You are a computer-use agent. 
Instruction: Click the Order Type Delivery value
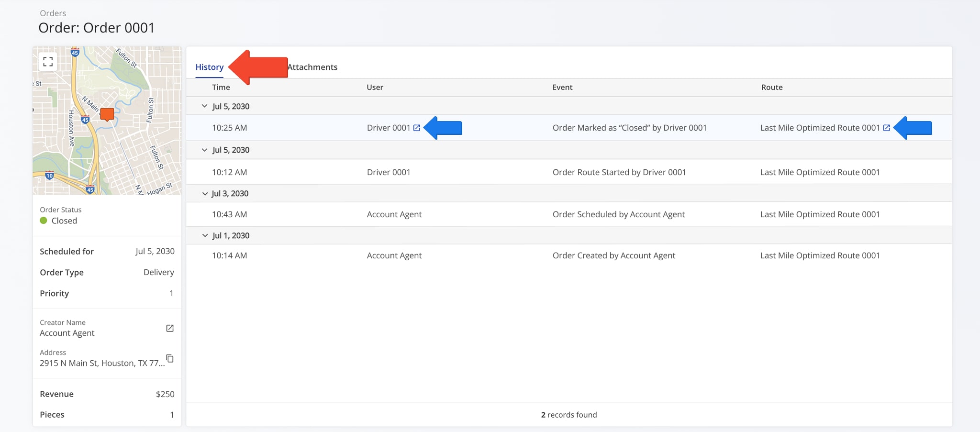click(159, 272)
